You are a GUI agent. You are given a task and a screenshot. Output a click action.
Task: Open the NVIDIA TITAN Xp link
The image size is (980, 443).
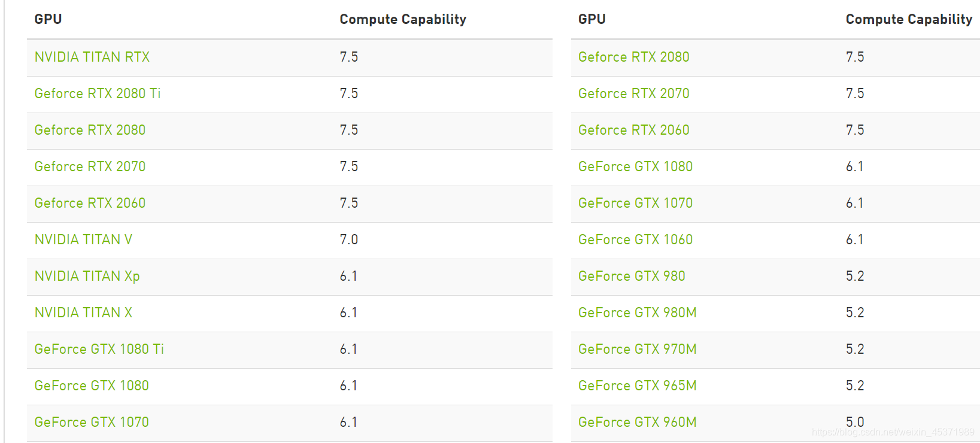click(x=87, y=276)
